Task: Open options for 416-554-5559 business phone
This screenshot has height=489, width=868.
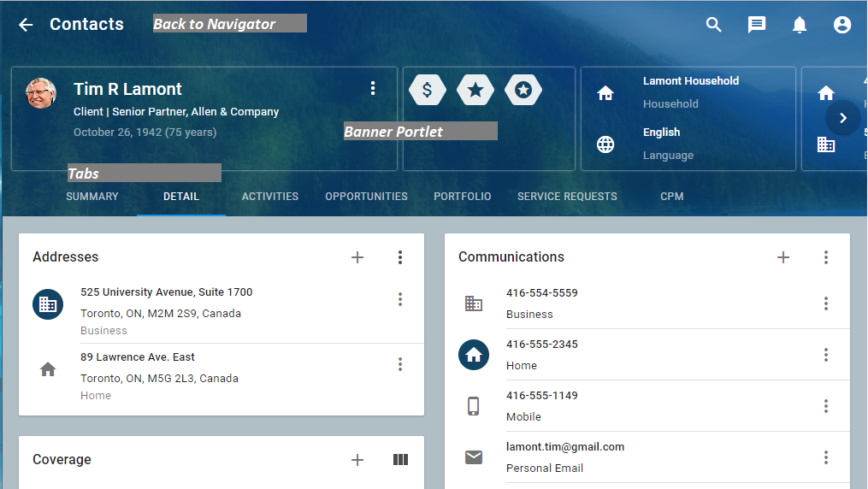Action: click(x=826, y=303)
